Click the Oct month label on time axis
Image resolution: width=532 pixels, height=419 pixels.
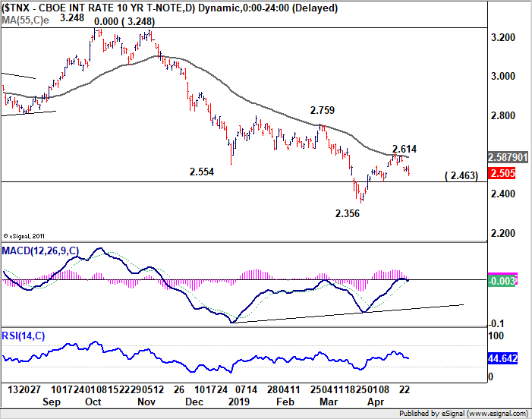click(93, 402)
